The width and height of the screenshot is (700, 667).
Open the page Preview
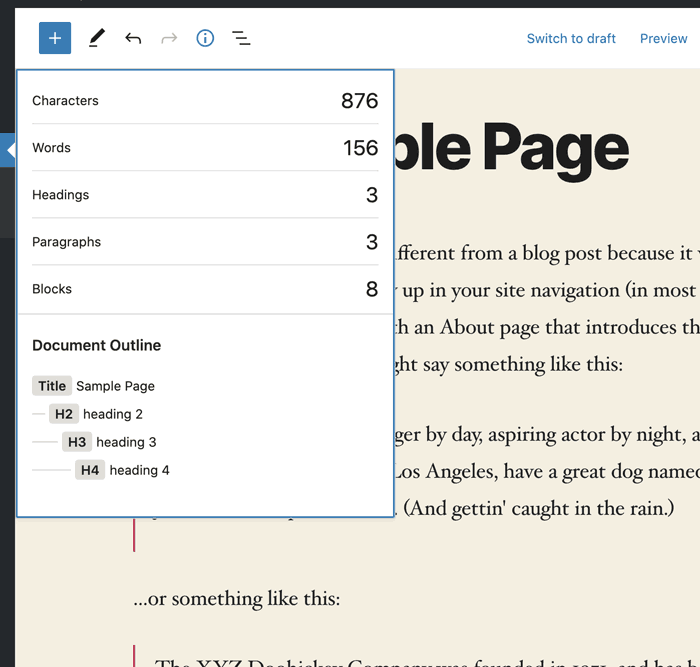(663, 38)
